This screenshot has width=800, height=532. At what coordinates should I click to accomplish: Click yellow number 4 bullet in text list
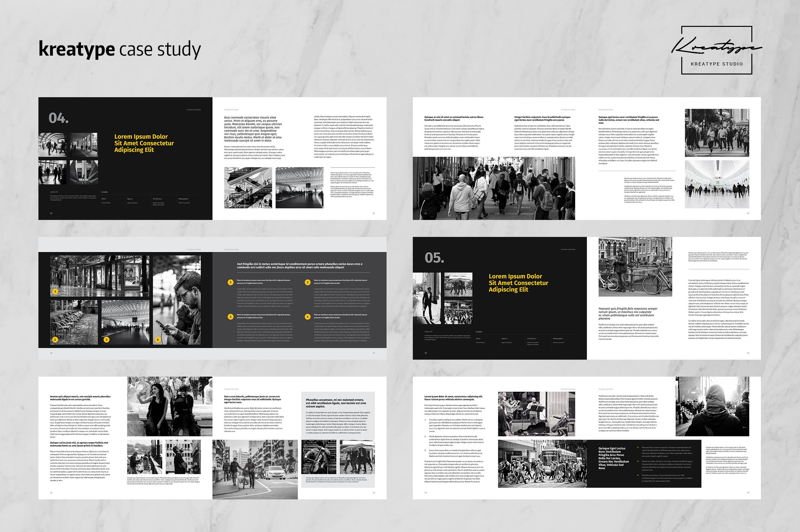pos(308,317)
